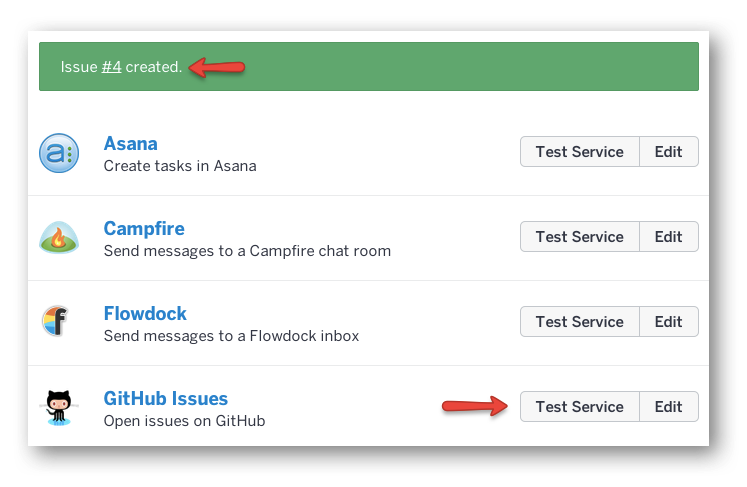
Task: Click Edit next to Flowdock
Action: [x=668, y=322]
